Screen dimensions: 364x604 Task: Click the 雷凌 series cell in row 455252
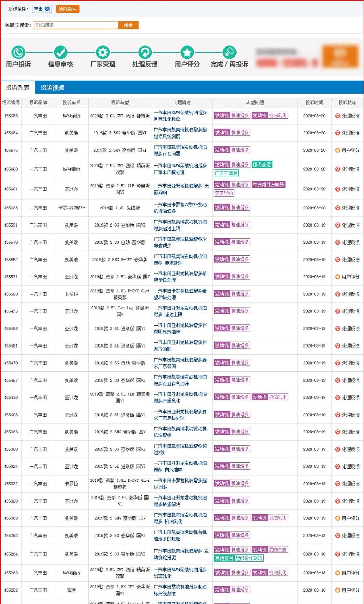[71, 590]
